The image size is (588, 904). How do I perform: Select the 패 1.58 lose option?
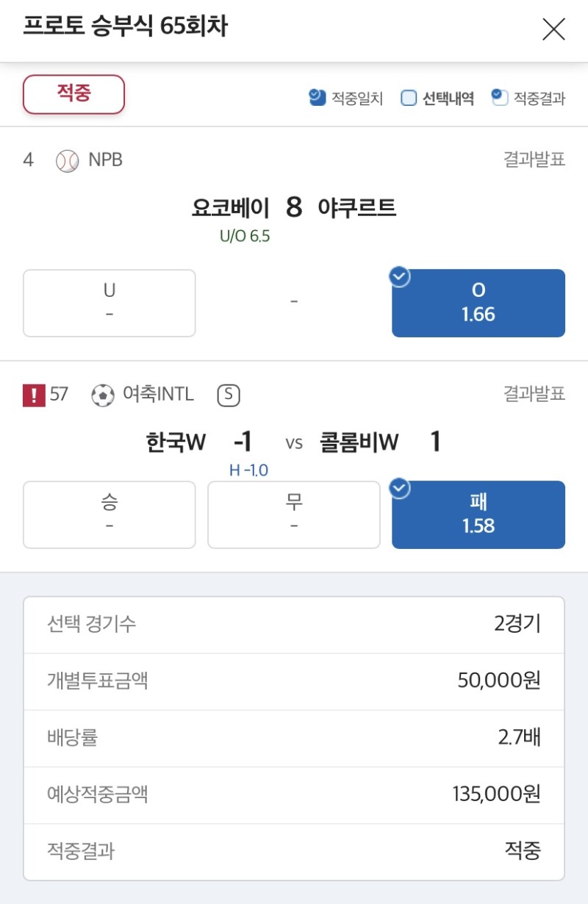[x=478, y=516]
